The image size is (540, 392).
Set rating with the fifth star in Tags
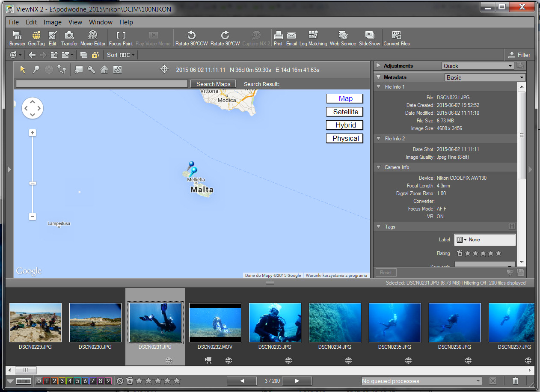[x=498, y=253]
